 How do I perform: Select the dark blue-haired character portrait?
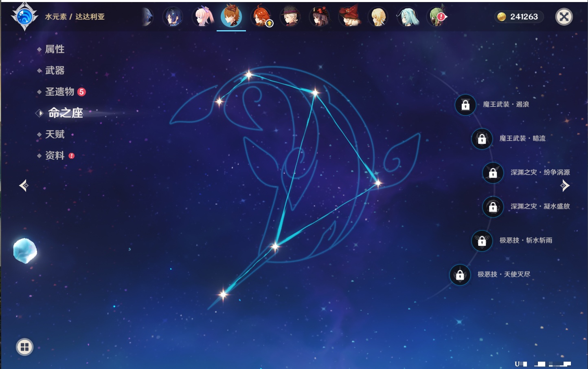tap(173, 17)
